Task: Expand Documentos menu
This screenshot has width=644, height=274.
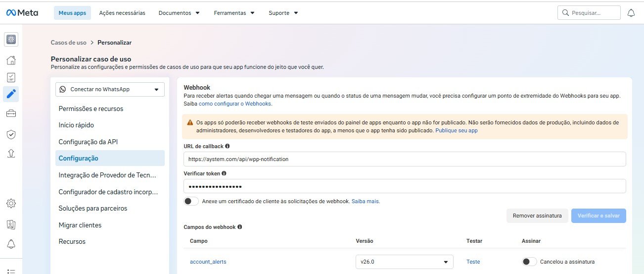Action: click(179, 13)
